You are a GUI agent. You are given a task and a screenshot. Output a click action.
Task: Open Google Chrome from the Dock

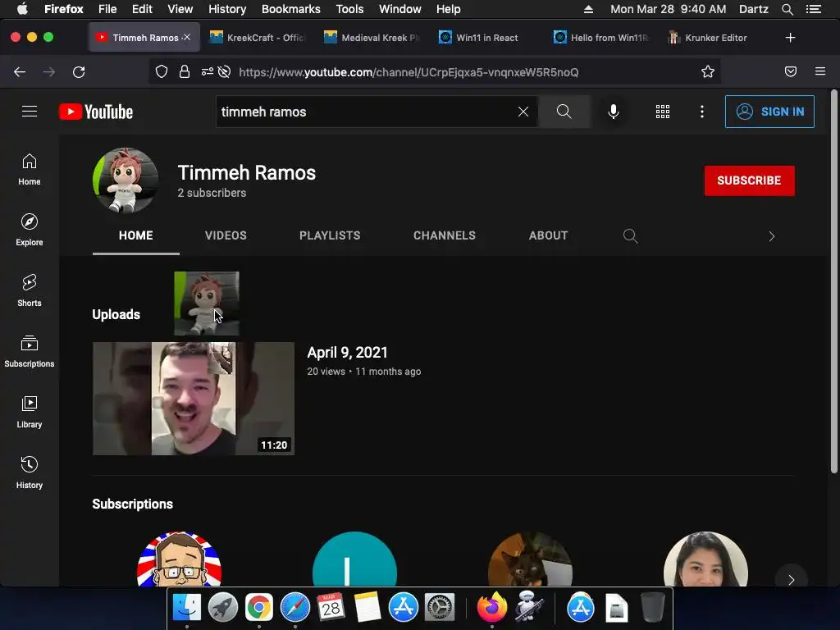coord(258,608)
